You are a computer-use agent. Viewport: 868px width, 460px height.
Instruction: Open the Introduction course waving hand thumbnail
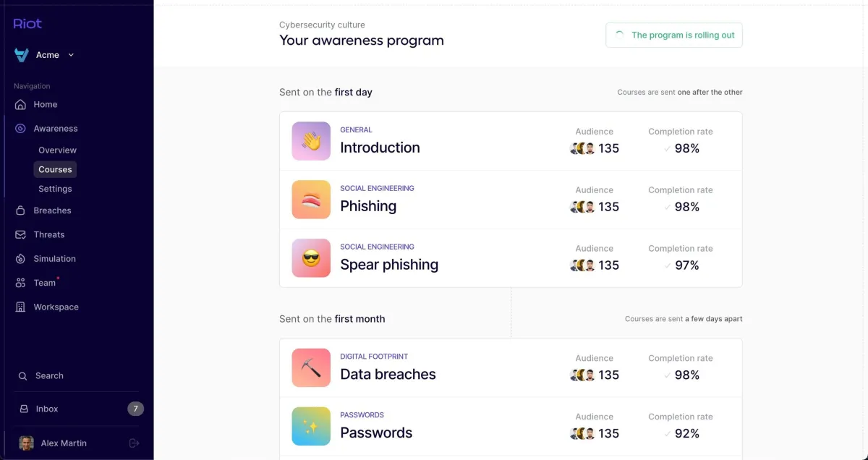[x=311, y=141]
